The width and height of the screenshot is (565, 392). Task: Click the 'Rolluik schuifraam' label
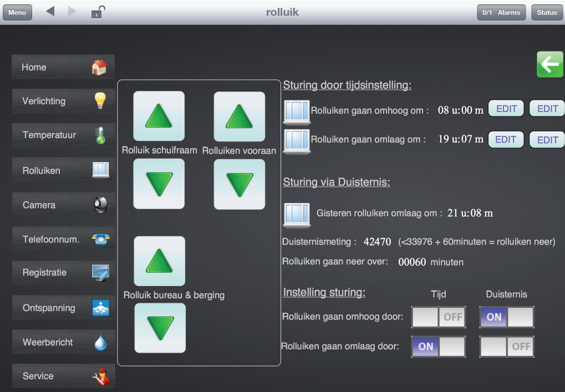click(x=159, y=150)
